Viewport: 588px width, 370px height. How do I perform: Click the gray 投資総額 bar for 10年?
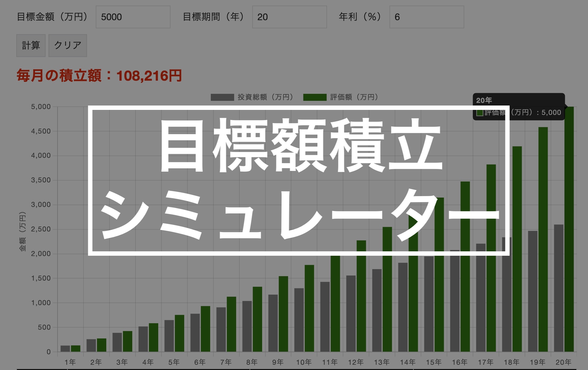coord(299,320)
